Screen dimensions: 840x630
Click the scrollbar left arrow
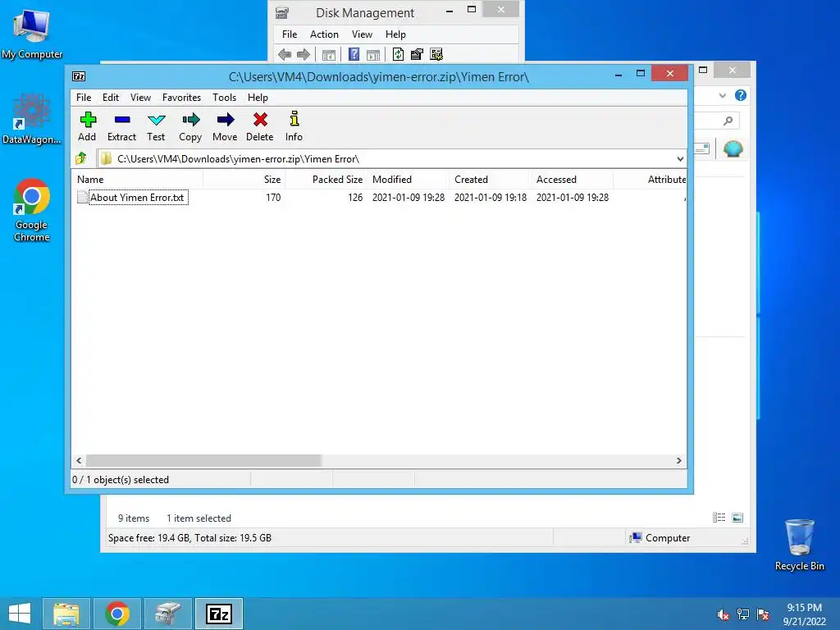pyautogui.click(x=79, y=460)
